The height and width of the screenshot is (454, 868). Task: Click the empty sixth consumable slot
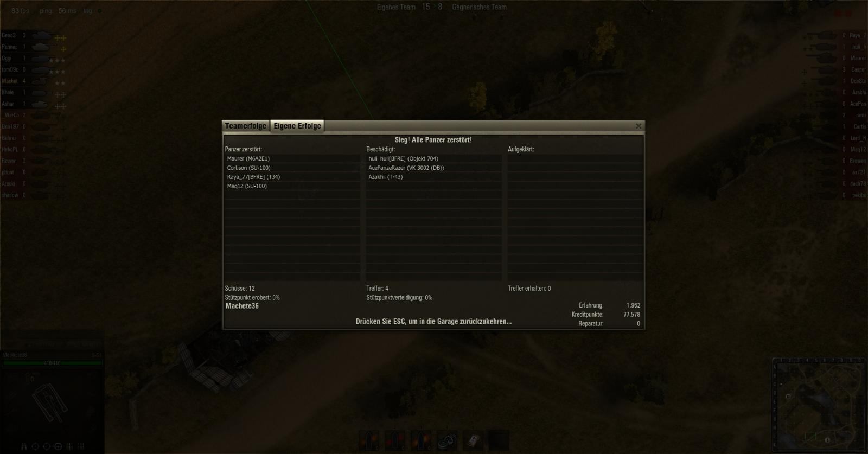pos(499,440)
